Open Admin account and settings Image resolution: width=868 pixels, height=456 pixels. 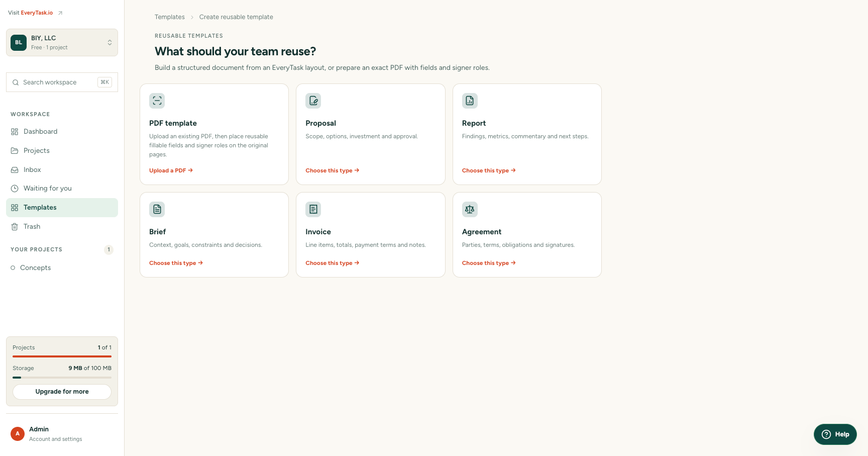[62, 434]
